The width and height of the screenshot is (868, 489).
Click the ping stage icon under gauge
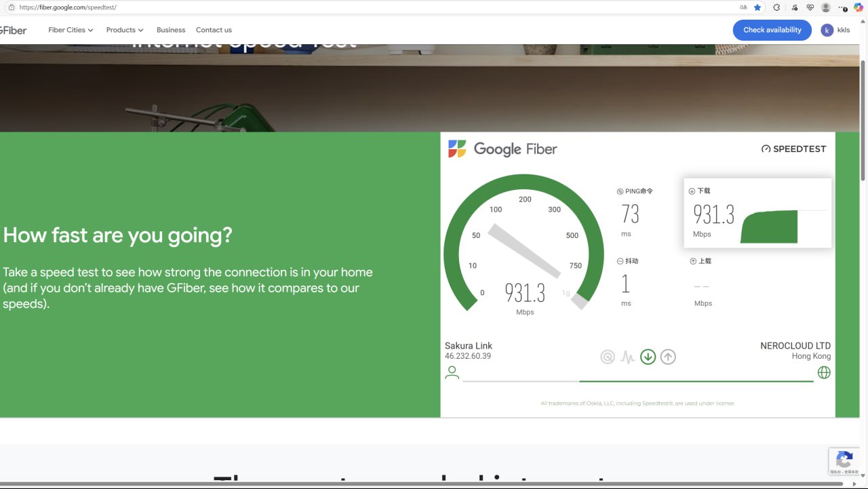[608, 357]
